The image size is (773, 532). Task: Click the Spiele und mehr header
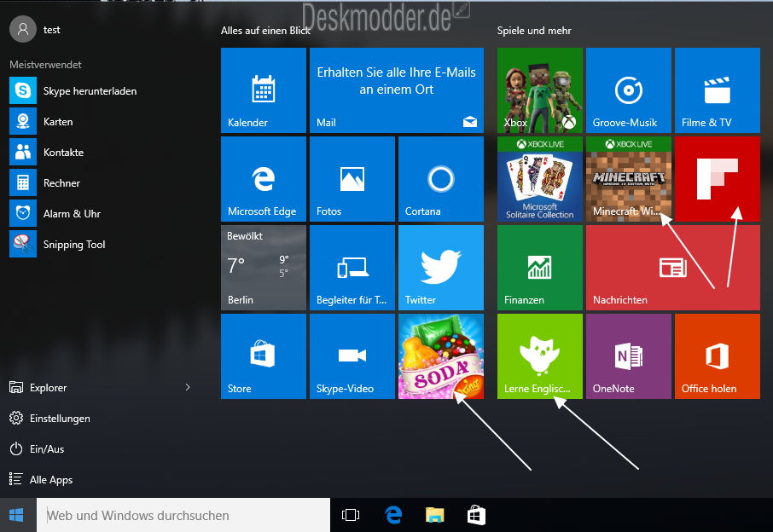(x=534, y=31)
